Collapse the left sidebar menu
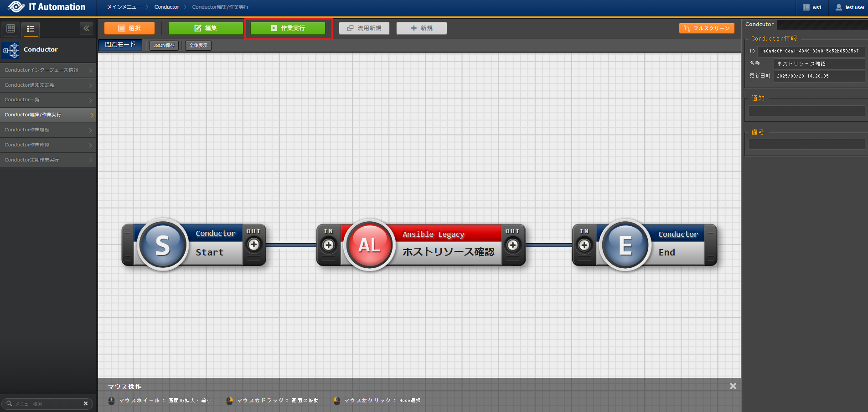Image resolution: width=868 pixels, height=412 pixels. click(86, 28)
